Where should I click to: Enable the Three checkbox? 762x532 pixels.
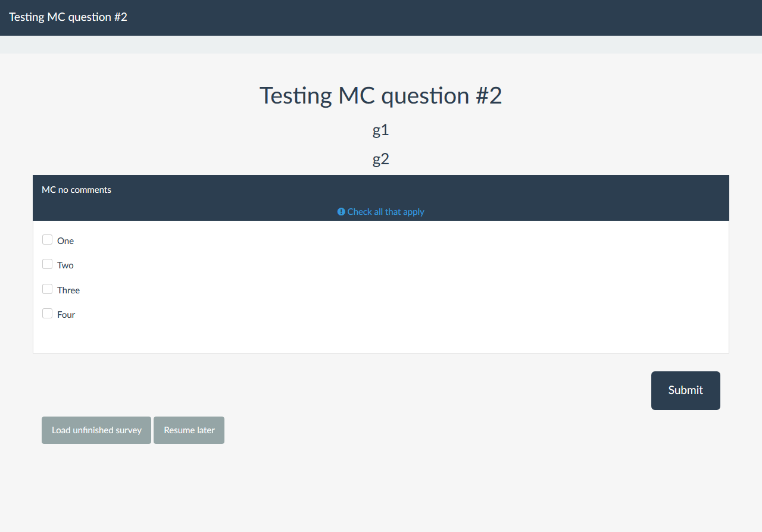pyautogui.click(x=48, y=289)
